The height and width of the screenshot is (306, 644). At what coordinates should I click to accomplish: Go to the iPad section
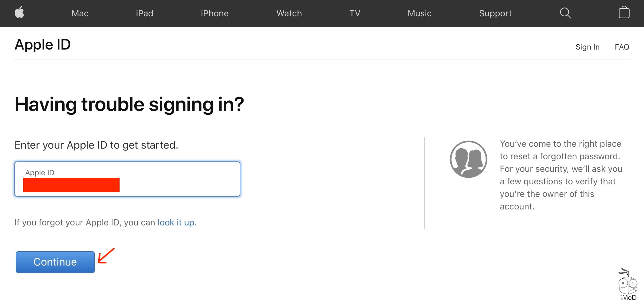(144, 13)
